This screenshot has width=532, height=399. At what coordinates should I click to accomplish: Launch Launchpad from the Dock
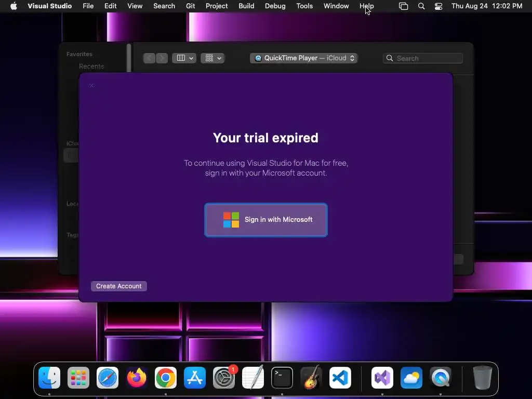coord(78,378)
